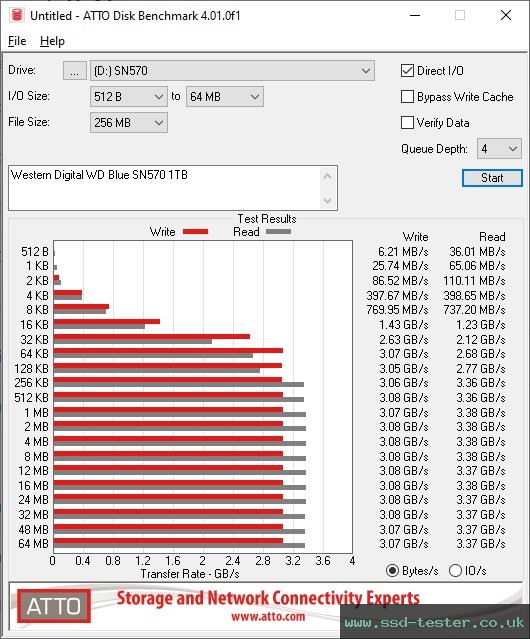
Task: Uncheck the Direct I/O checkbox
Action: [407, 71]
